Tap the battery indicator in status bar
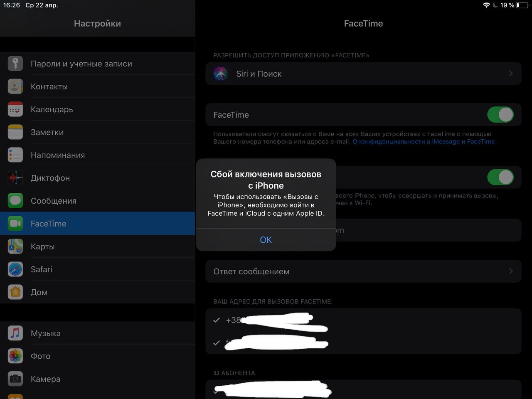This screenshot has height=399, width=532. [x=522, y=5]
